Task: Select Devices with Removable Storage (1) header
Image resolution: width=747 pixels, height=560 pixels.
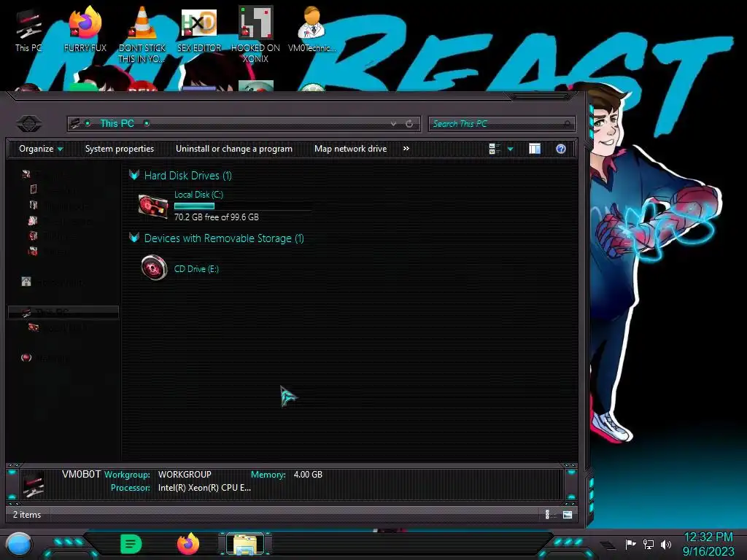Action: pyautogui.click(x=224, y=238)
